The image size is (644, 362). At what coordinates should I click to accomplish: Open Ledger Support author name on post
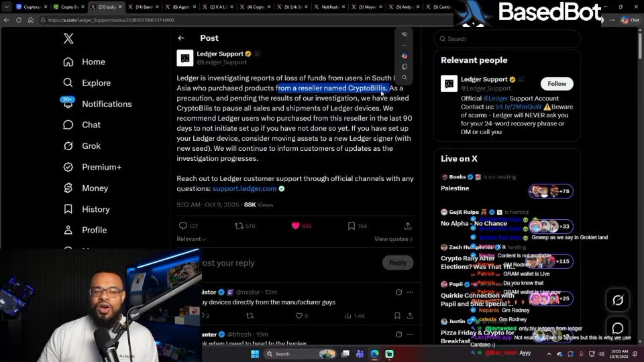(x=220, y=54)
